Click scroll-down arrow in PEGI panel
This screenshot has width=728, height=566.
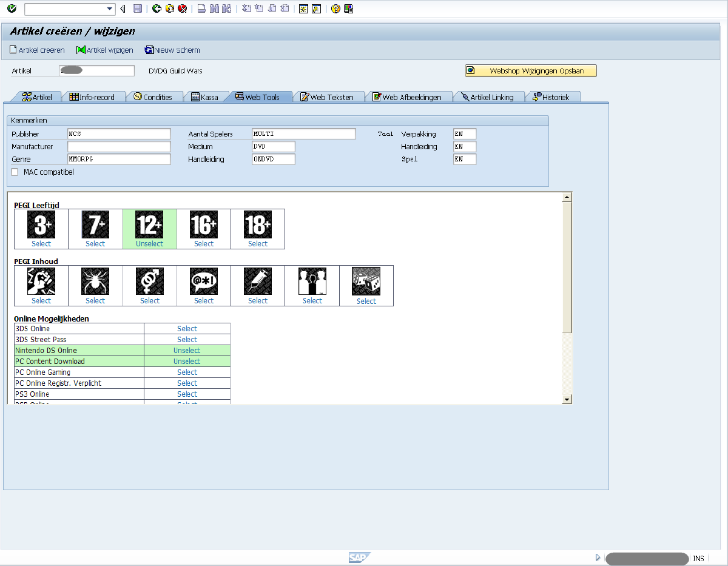click(x=567, y=399)
